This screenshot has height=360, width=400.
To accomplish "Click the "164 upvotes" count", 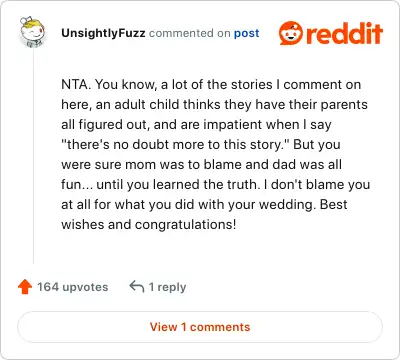I will coord(73,287).
